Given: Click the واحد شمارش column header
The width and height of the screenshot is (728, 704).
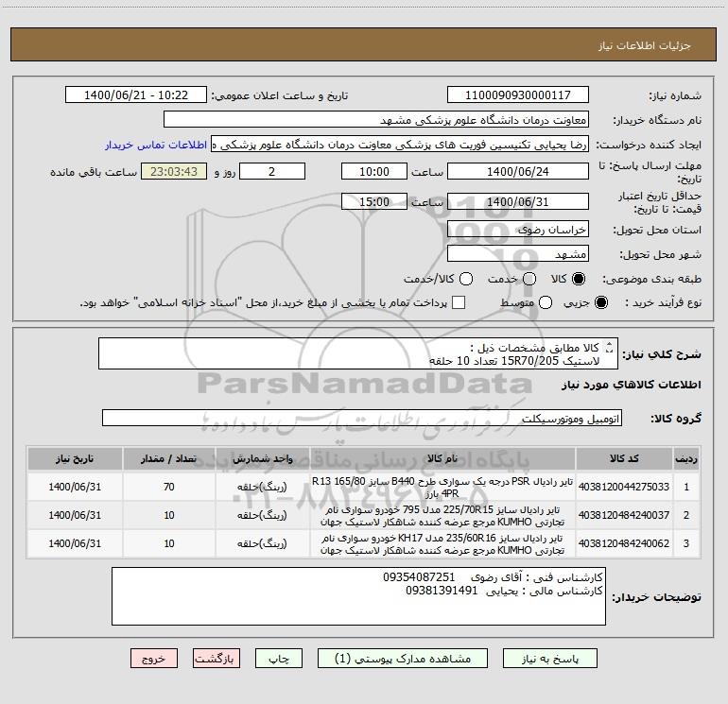Looking at the screenshot, I should point(262,459).
